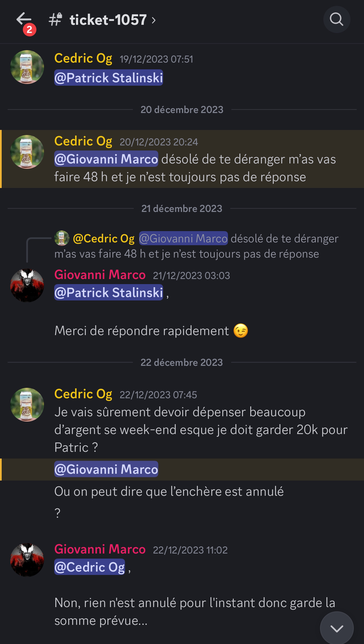Image resolution: width=364 pixels, height=644 pixels.
Task: Tap the back arrow icon
Action: pyautogui.click(x=24, y=19)
